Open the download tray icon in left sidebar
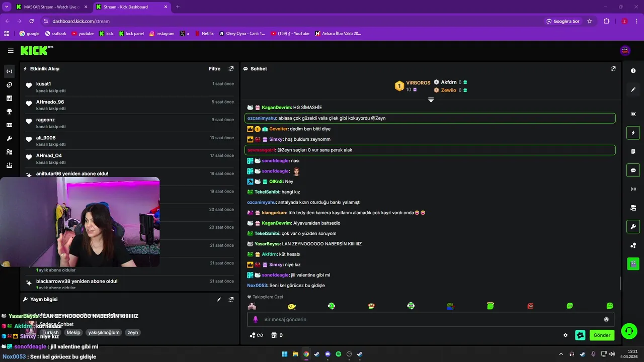644x362 pixels. pyautogui.click(x=9, y=165)
